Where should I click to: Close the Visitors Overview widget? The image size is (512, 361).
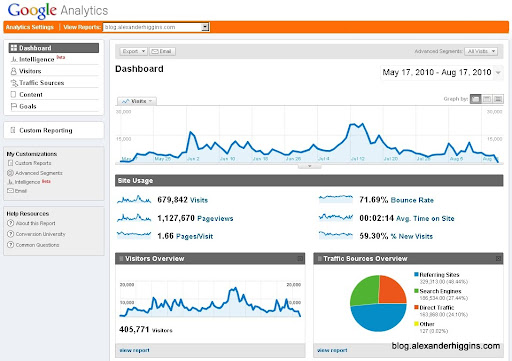[300, 258]
